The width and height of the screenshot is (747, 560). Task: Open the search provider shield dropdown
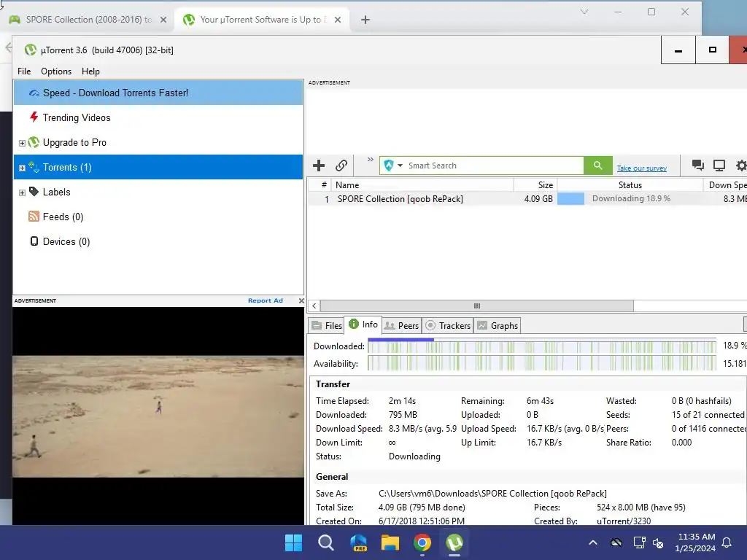(393, 166)
